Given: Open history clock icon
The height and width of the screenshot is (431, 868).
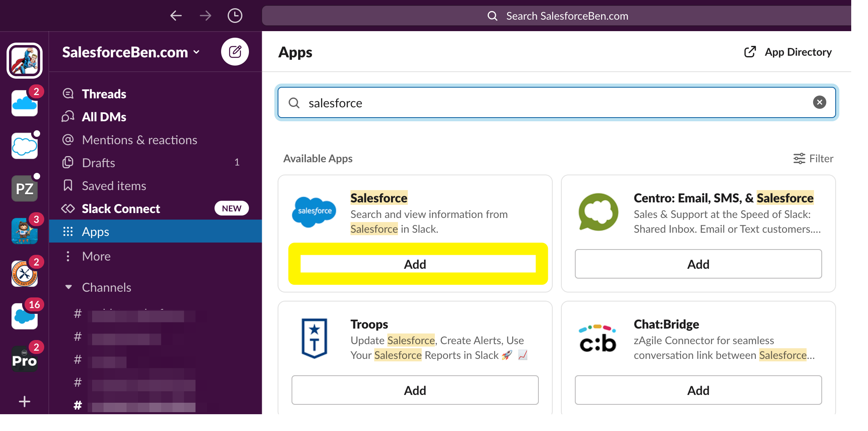Looking at the screenshot, I should [x=235, y=16].
